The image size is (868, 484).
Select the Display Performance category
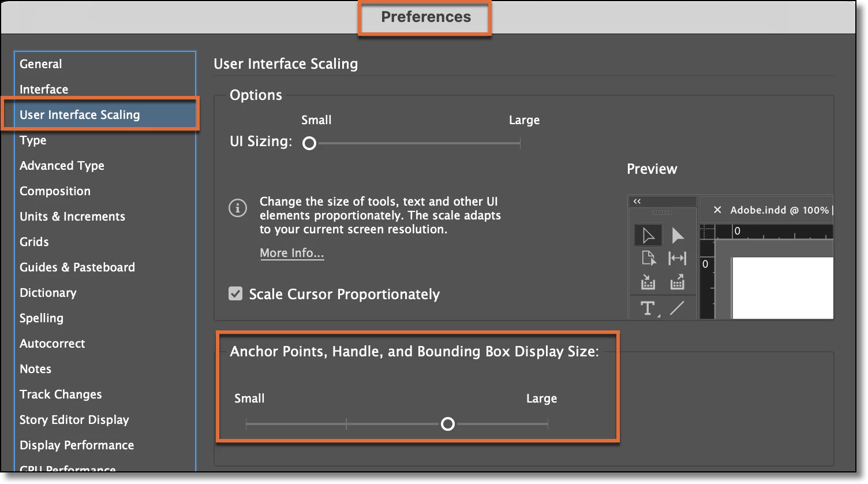(105, 445)
